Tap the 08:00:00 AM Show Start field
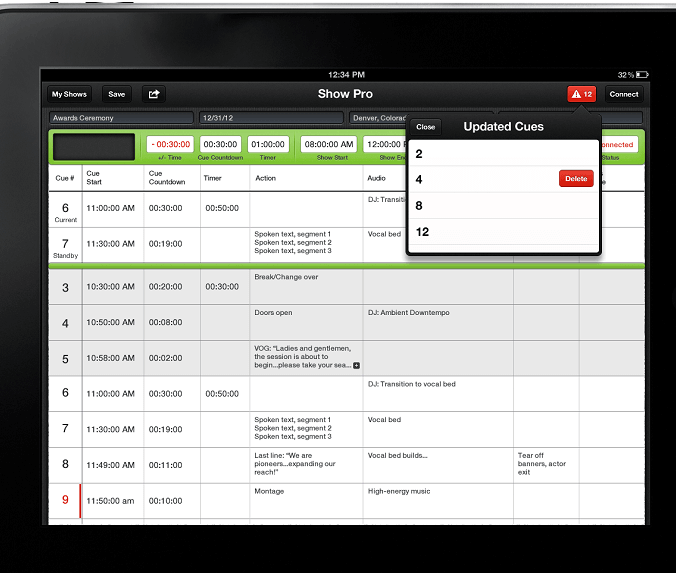This screenshot has height=573, width=676. [x=329, y=144]
